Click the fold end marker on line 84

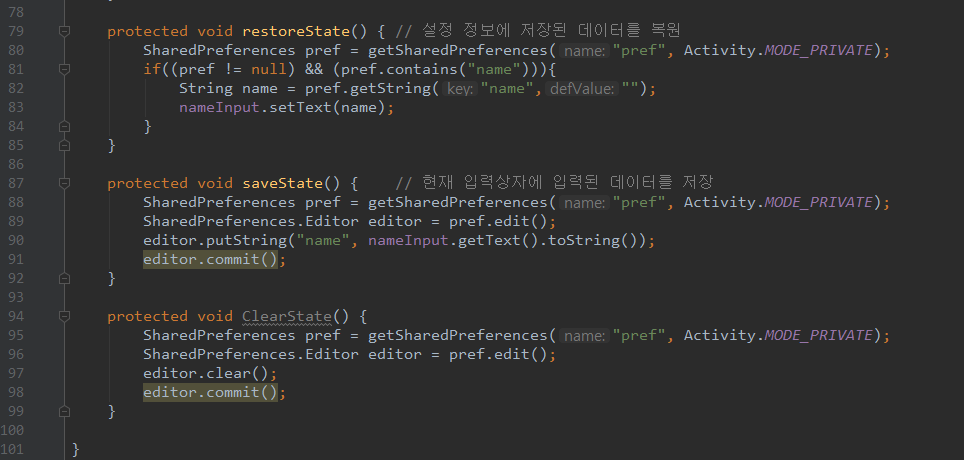pos(65,126)
